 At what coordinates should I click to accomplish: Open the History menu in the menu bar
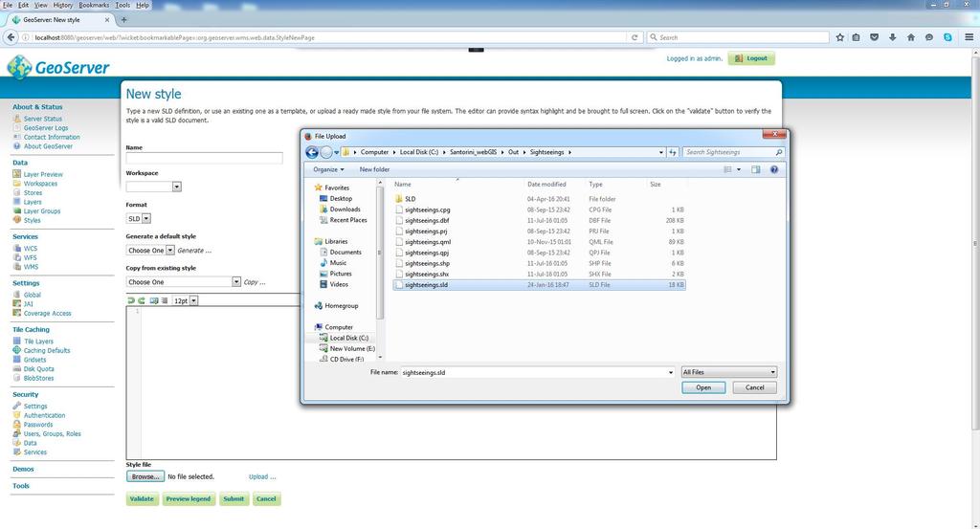click(62, 5)
